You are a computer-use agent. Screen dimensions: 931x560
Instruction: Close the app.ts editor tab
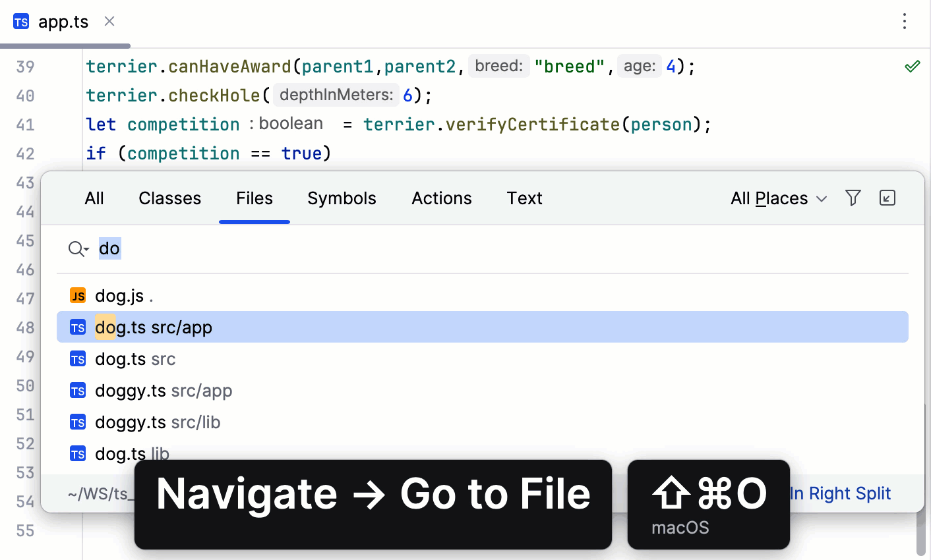pyautogui.click(x=109, y=21)
